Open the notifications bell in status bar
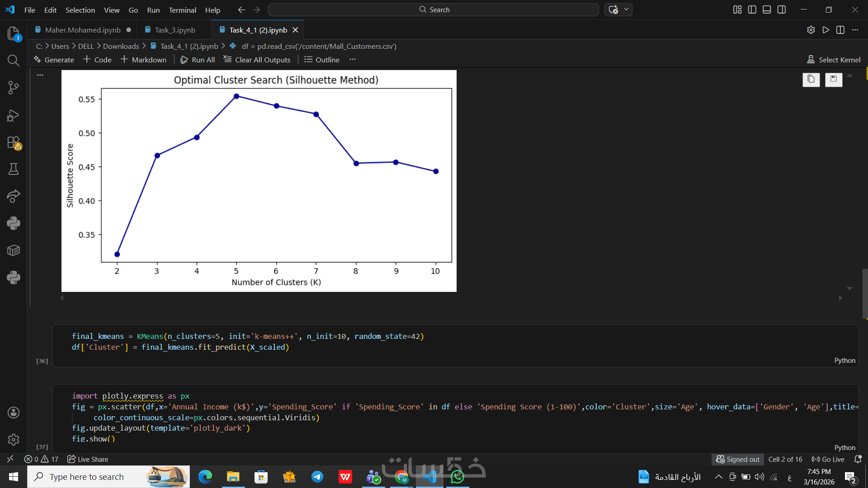868x488 pixels. point(858,459)
